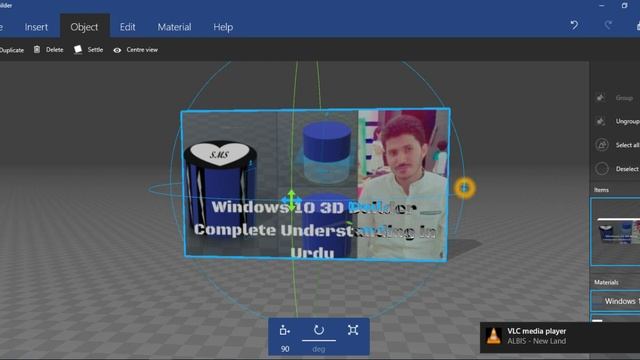Open the Material tab

point(174,27)
